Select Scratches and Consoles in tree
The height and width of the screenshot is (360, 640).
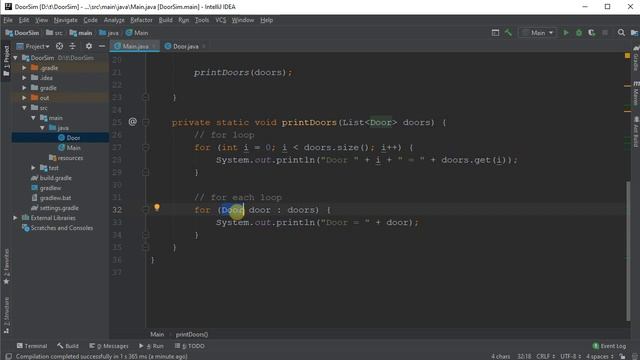(x=62, y=228)
